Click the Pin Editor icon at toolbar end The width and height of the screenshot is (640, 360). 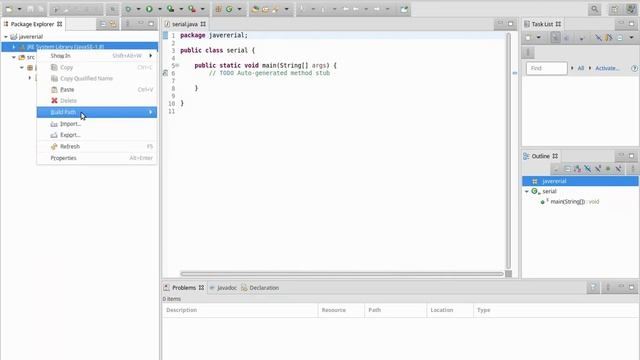point(404,9)
